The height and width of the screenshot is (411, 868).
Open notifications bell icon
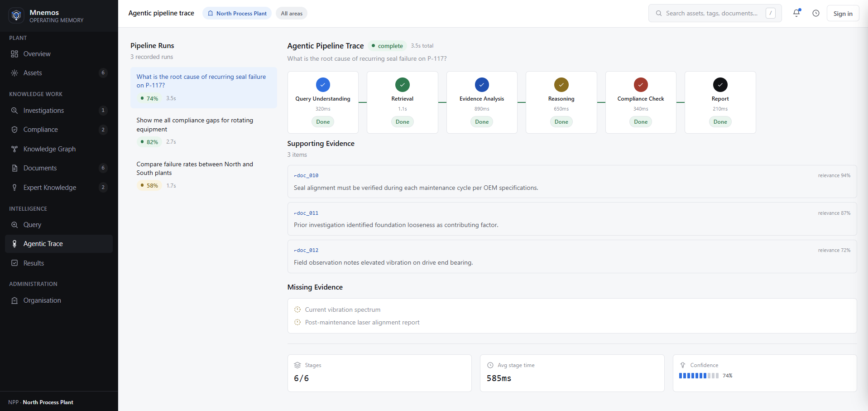pyautogui.click(x=796, y=13)
